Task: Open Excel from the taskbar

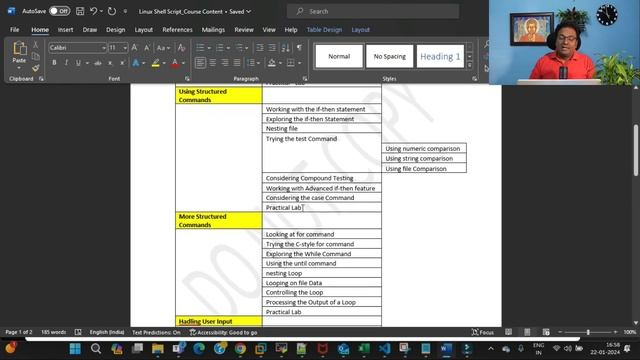Action: pyautogui.click(x=363, y=349)
